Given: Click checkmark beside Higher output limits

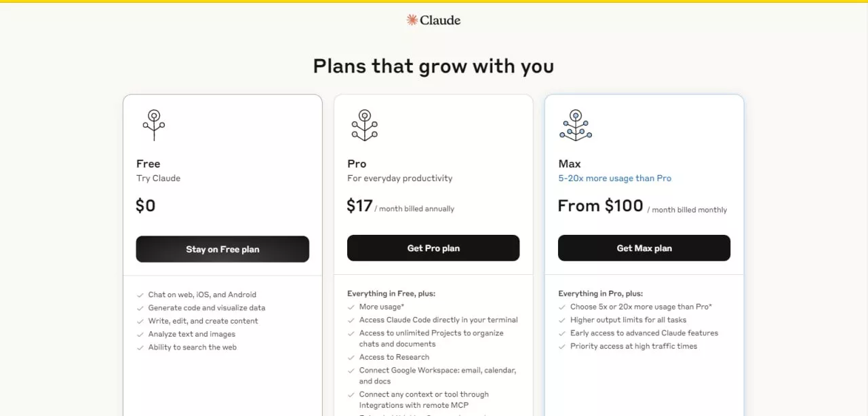Looking at the screenshot, I should [562, 320].
